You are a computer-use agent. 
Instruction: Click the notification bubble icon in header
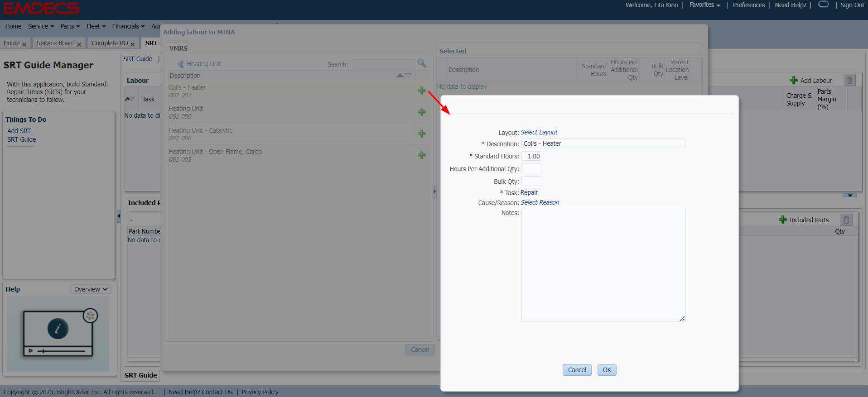[824, 4]
